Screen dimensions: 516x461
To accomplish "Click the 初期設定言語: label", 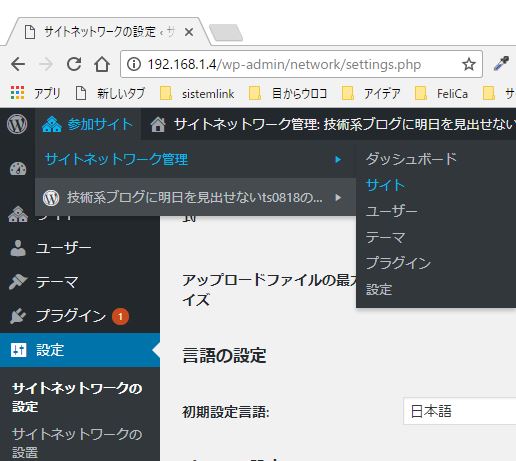I will tap(226, 412).
